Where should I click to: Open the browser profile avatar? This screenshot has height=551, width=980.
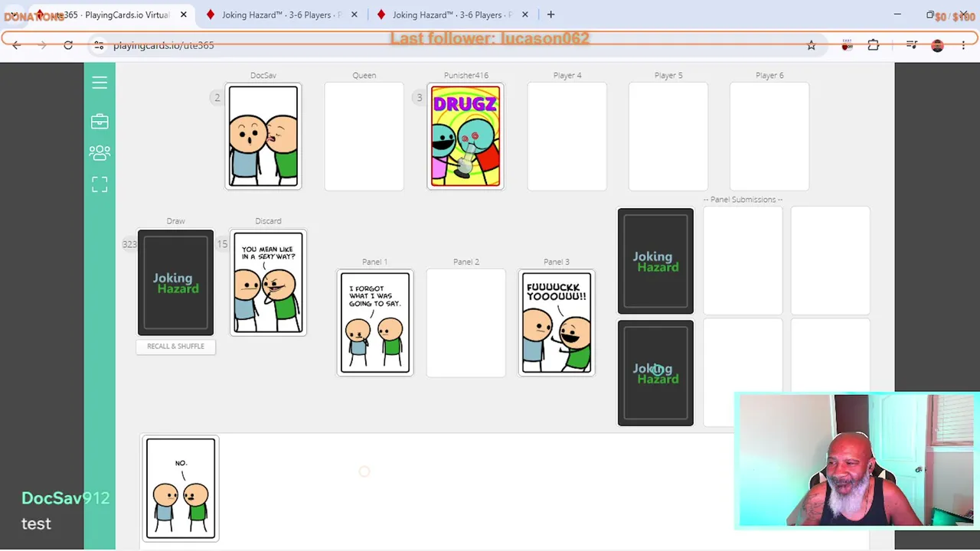pyautogui.click(x=937, y=45)
